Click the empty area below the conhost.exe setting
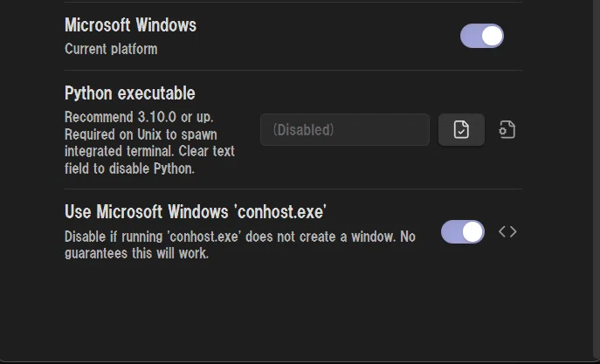This screenshot has height=364, width=600. point(293,310)
